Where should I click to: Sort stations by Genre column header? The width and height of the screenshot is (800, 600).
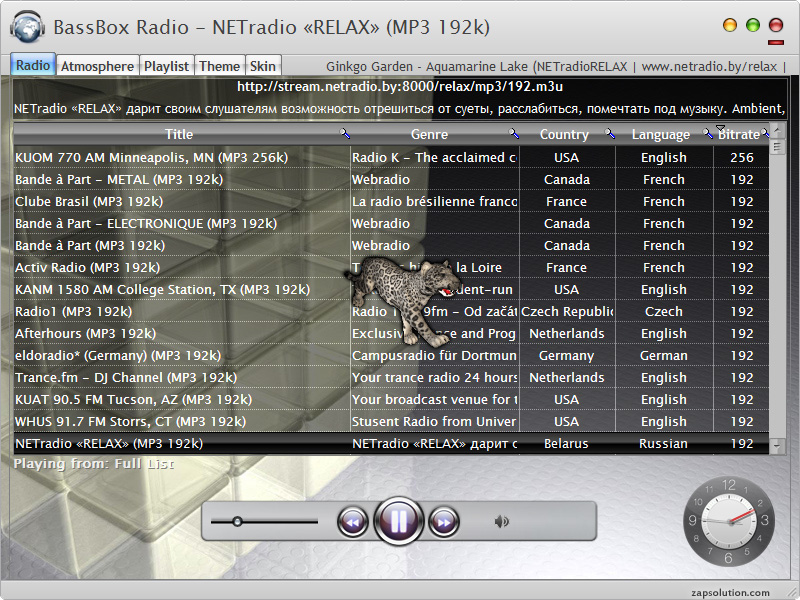click(430, 134)
